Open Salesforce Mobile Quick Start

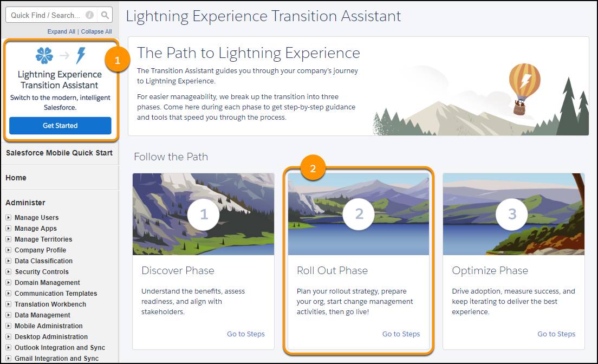(60, 153)
